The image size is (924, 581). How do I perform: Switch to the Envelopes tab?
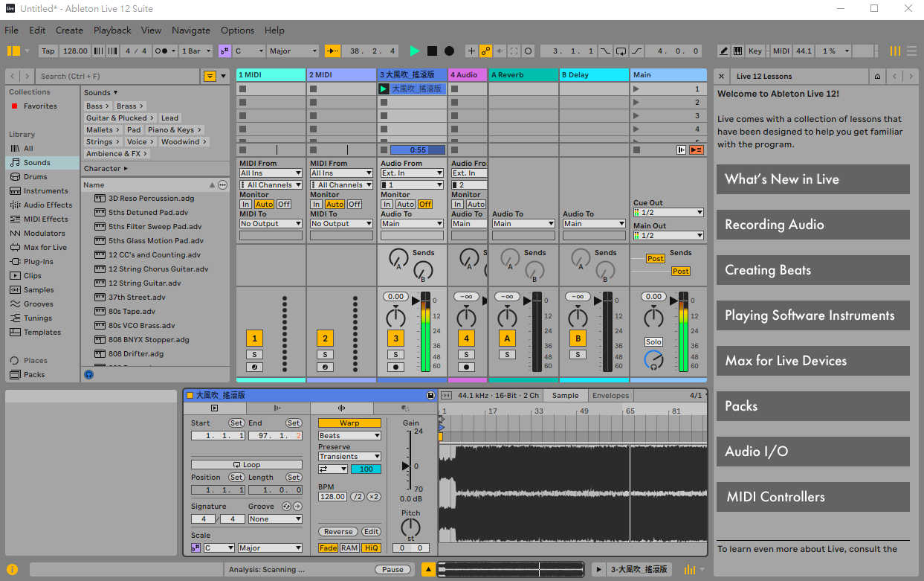[610, 396]
